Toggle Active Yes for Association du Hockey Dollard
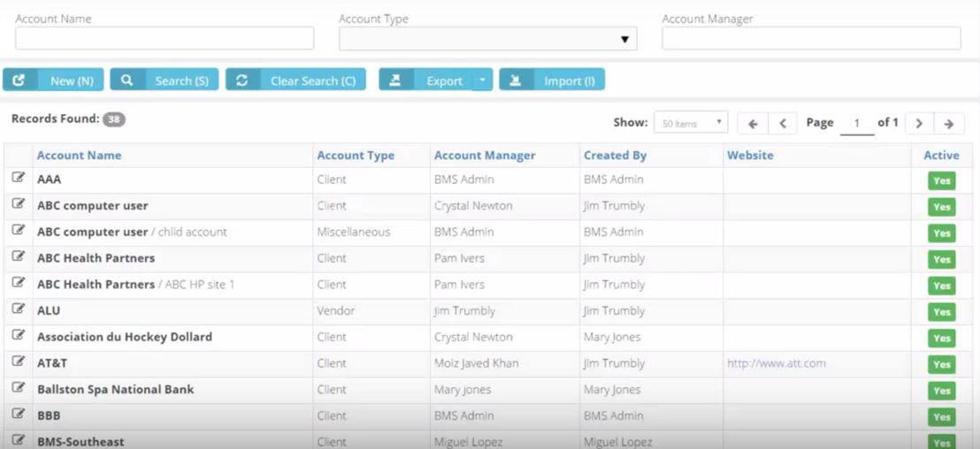Image resolution: width=980 pixels, height=449 pixels. click(x=941, y=339)
